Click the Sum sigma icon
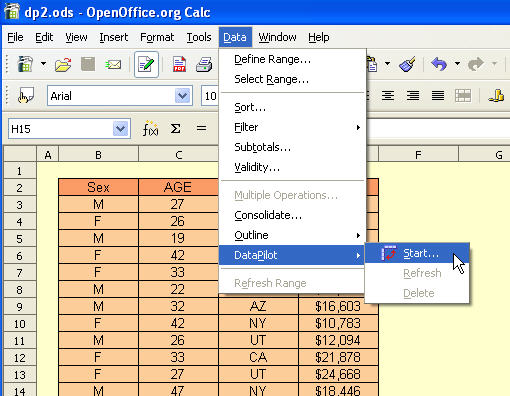The width and height of the screenshot is (510, 396). tap(176, 129)
